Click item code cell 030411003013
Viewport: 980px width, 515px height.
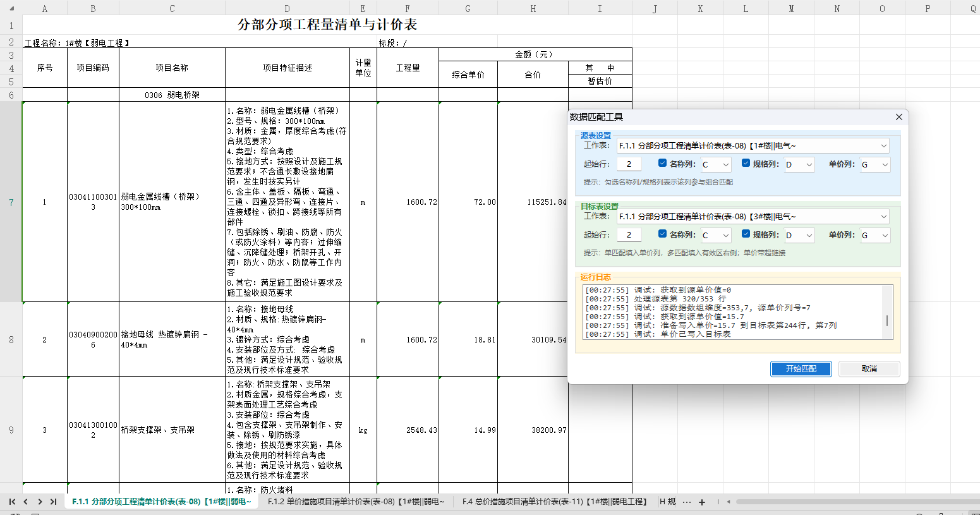coord(93,202)
